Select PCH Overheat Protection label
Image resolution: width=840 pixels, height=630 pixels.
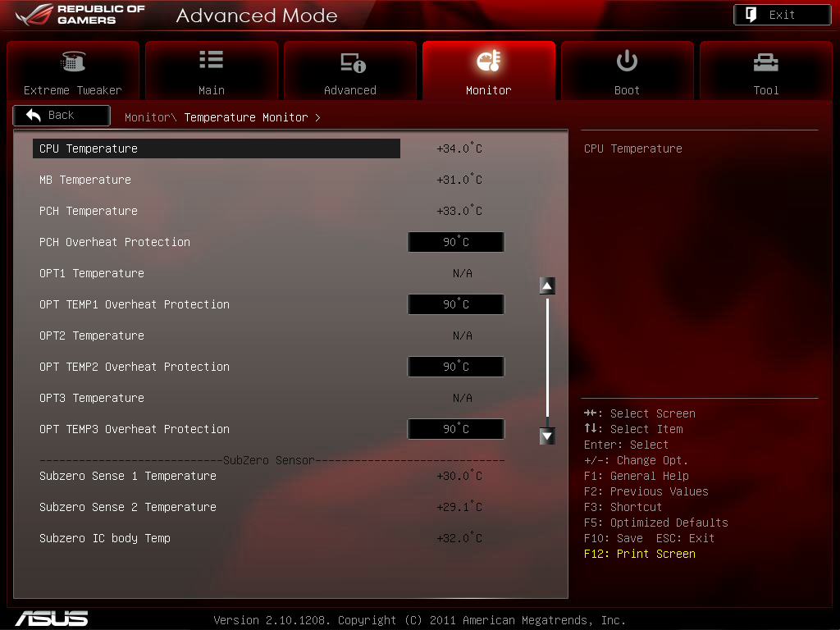pos(115,242)
